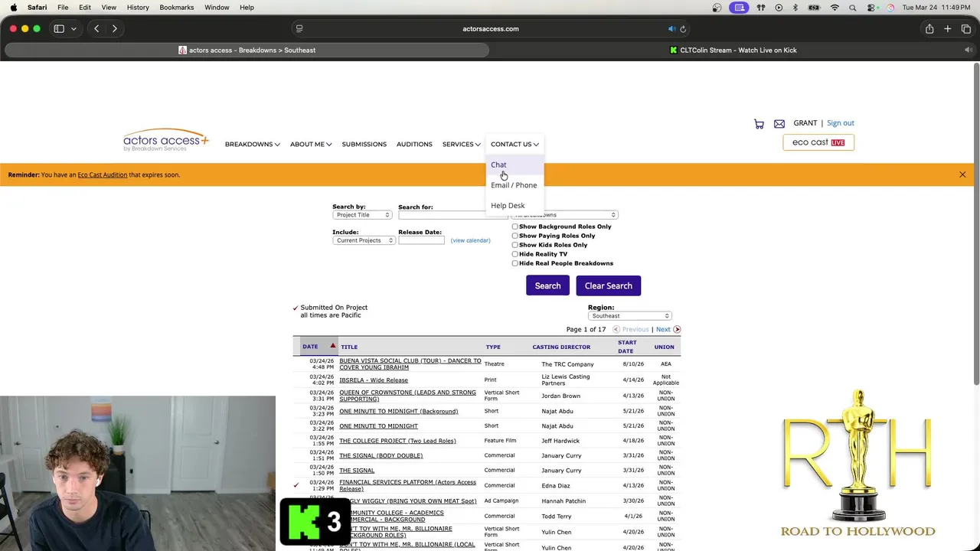Click the Sign out link
980x551 pixels.
pyautogui.click(x=840, y=123)
